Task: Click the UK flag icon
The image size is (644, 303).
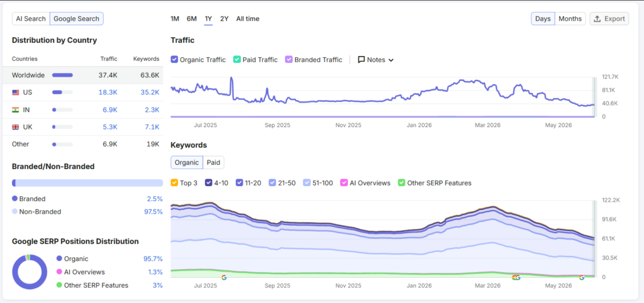Action: pyautogui.click(x=16, y=127)
